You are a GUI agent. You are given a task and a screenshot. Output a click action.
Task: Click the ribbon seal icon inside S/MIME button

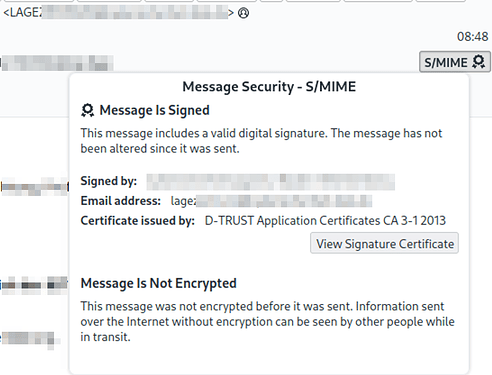(x=479, y=62)
